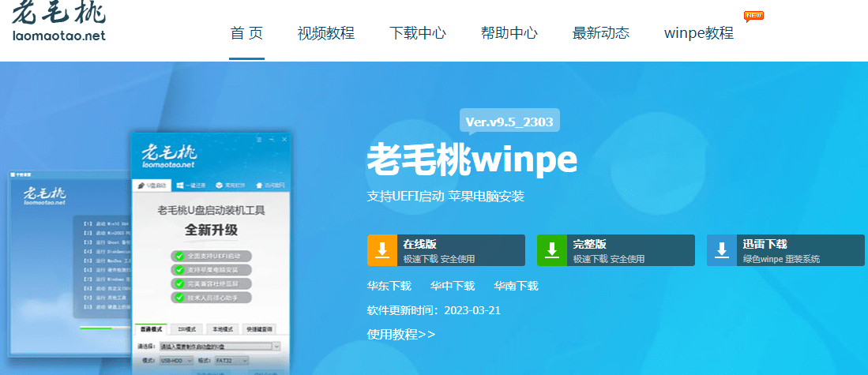The width and height of the screenshot is (868, 375).
Task: Open the winpe教程 navigation item
Action: pyautogui.click(x=699, y=33)
